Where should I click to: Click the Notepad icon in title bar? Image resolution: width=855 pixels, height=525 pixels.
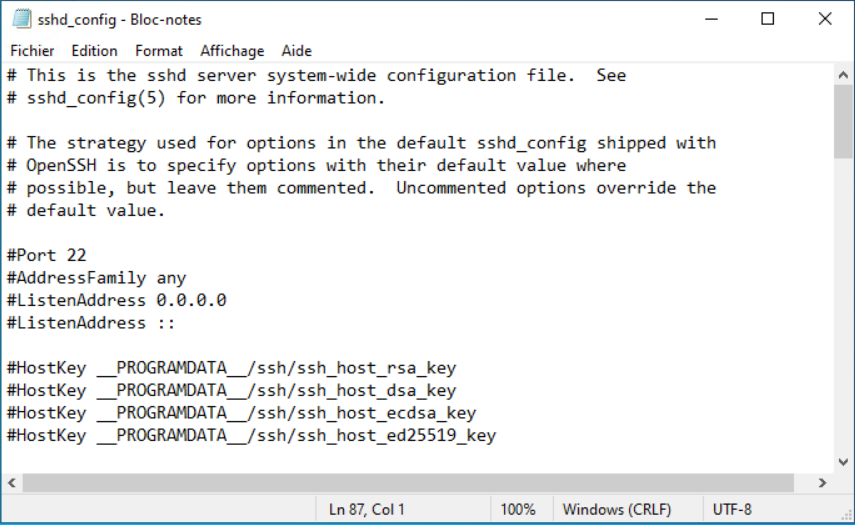tap(20, 19)
